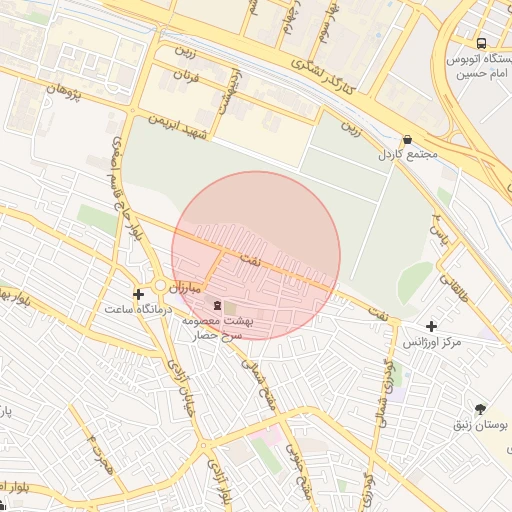Open the مرکز اورژانس cross marker

click(431, 326)
